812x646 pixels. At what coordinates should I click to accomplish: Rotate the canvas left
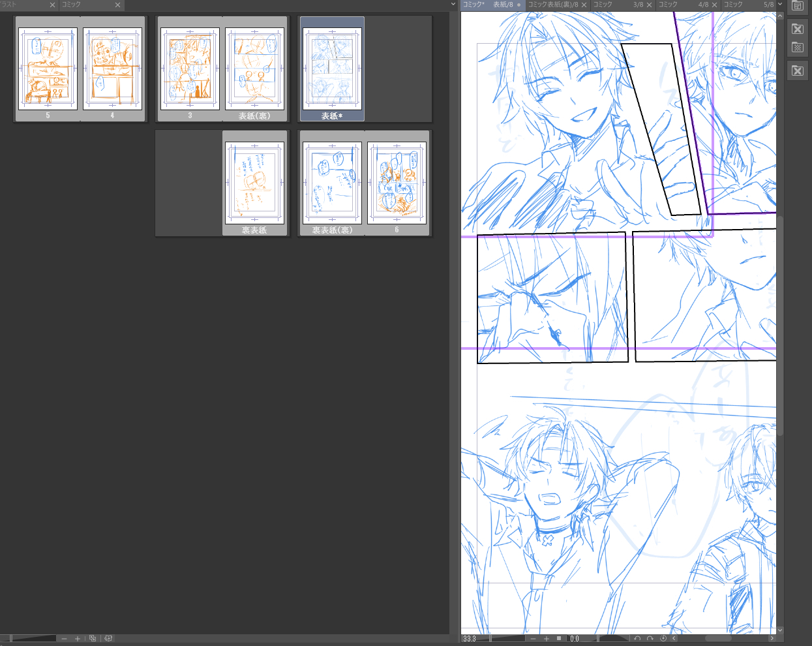(637, 639)
